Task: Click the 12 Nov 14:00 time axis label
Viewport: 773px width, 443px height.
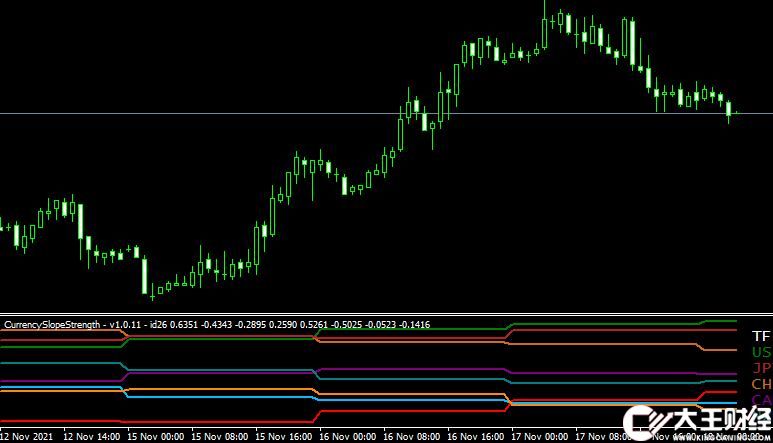Action: point(92,437)
